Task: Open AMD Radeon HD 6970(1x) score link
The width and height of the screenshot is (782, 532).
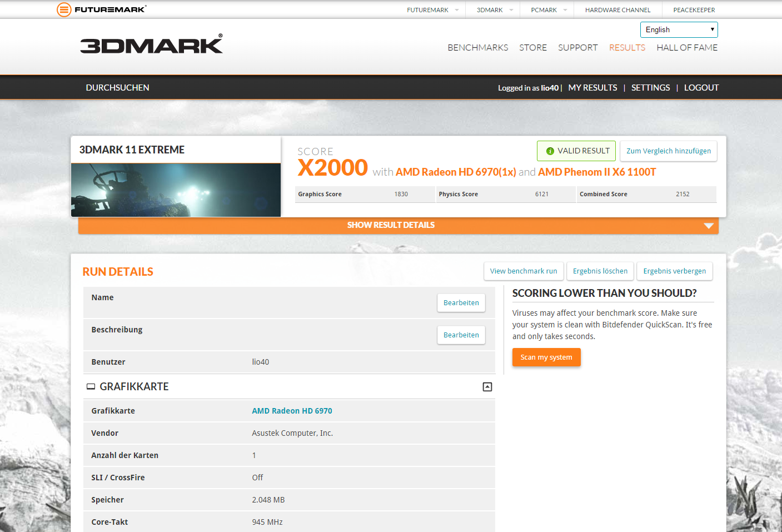Action: coord(456,172)
